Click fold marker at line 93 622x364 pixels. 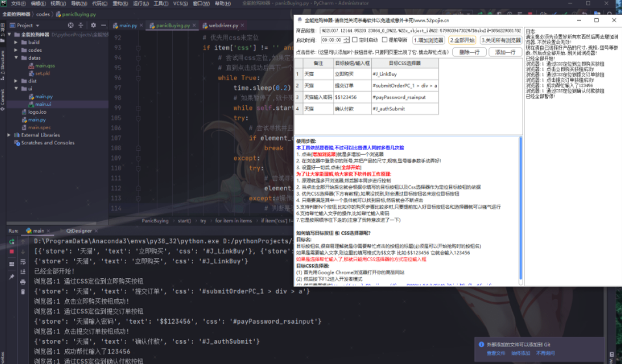coord(138,48)
